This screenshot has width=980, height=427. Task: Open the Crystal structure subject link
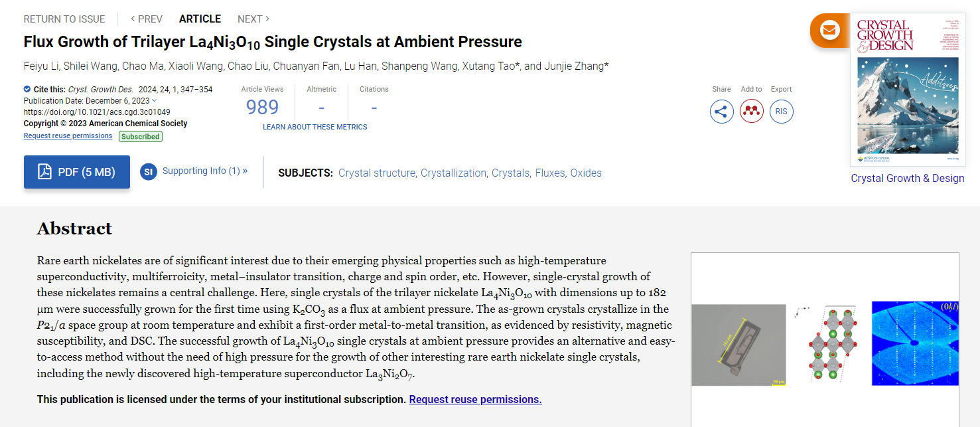pos(377,173)
